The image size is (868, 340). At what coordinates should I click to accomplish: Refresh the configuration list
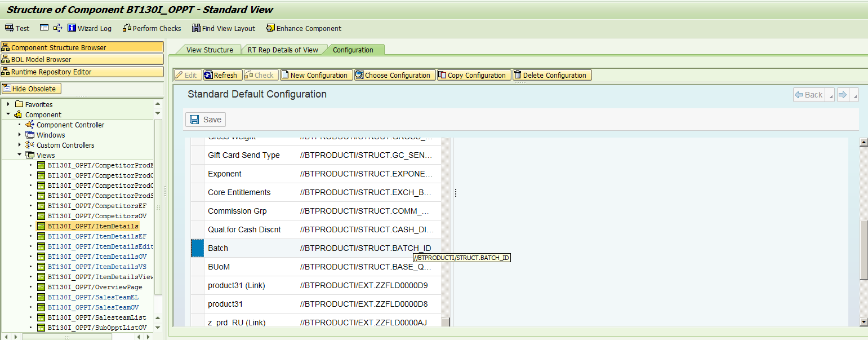222,74
